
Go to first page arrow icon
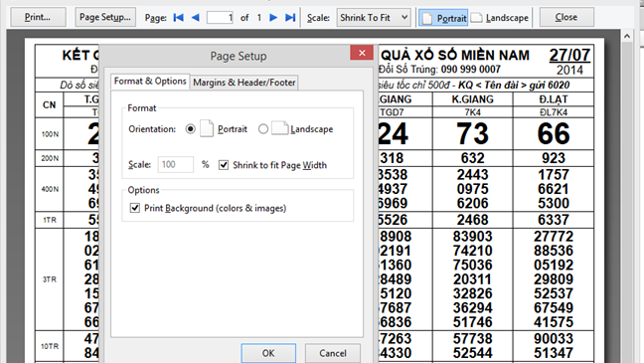click(178, 17)
